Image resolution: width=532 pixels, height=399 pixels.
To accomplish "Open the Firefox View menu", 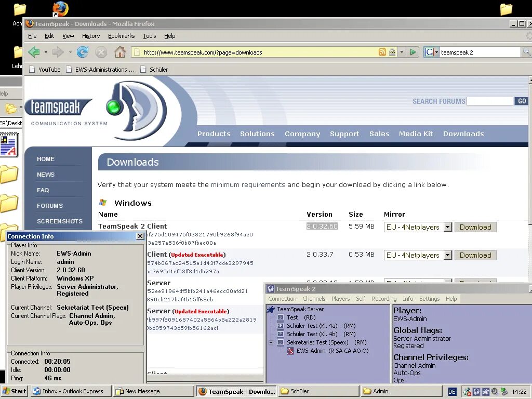I will coord(68,36).
